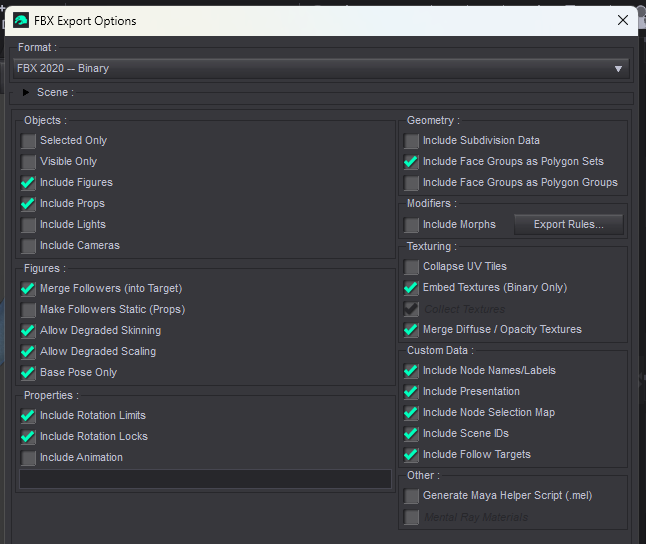Open the Export Rules... button

point(569,225)
